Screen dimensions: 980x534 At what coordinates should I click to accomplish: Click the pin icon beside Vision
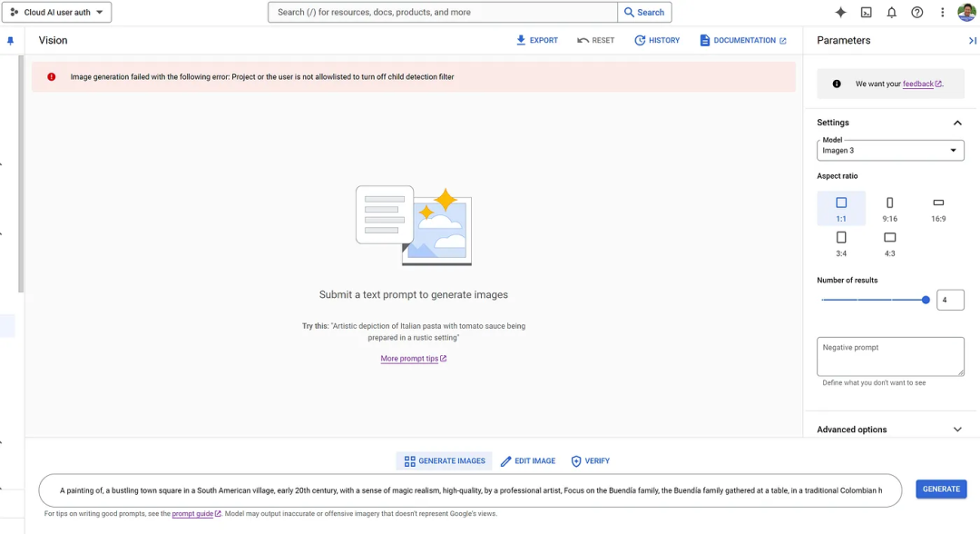click(11, 41)
